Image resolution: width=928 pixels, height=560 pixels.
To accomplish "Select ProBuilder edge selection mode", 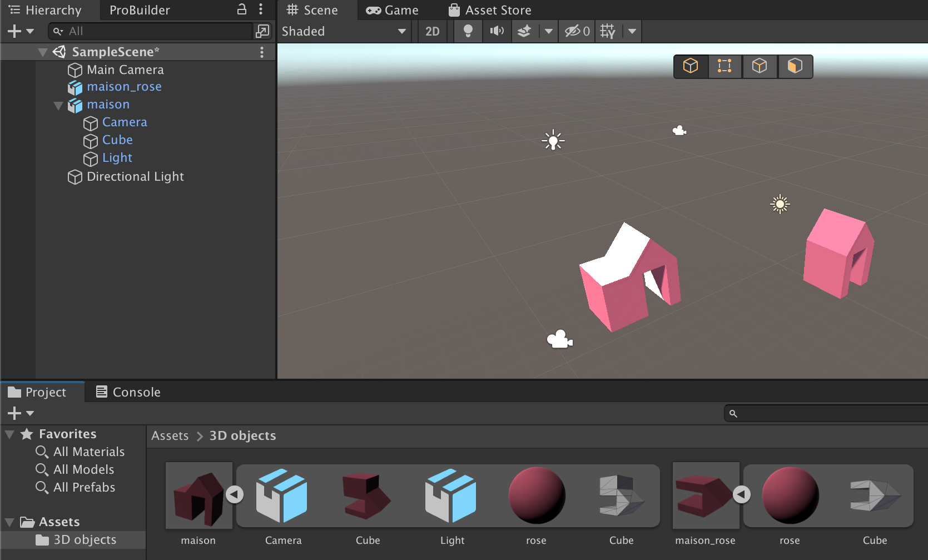I will 760,66.
